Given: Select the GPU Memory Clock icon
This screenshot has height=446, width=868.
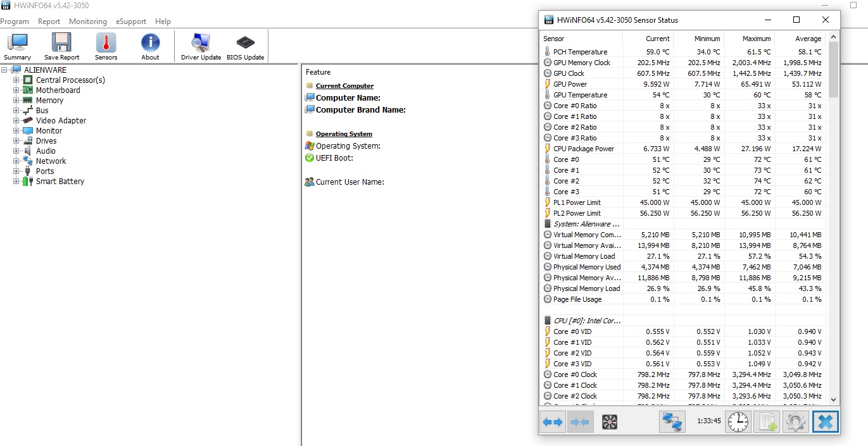Looking at the screenshot, I should click(548, 63).
